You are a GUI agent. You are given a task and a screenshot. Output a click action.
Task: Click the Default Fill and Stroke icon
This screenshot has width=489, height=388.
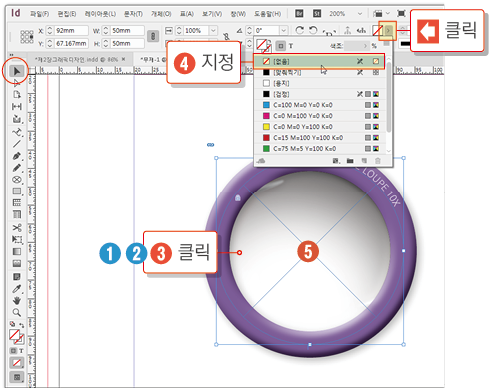[x=12, y=324]
